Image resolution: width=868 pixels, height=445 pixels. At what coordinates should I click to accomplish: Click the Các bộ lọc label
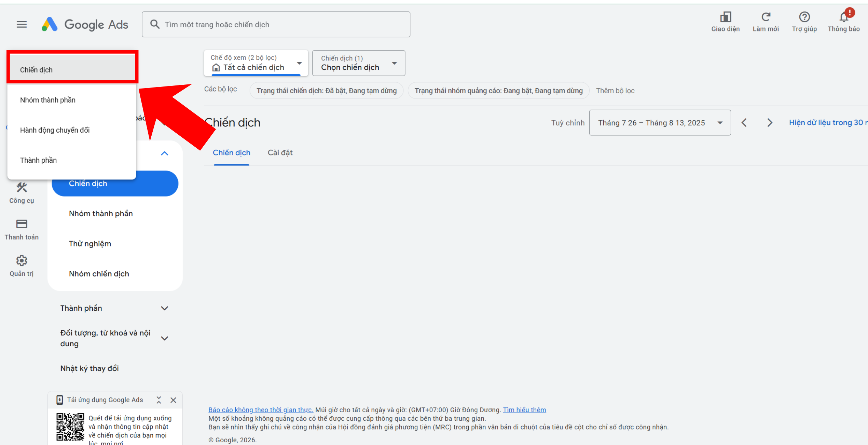click(x=220, y=89)
